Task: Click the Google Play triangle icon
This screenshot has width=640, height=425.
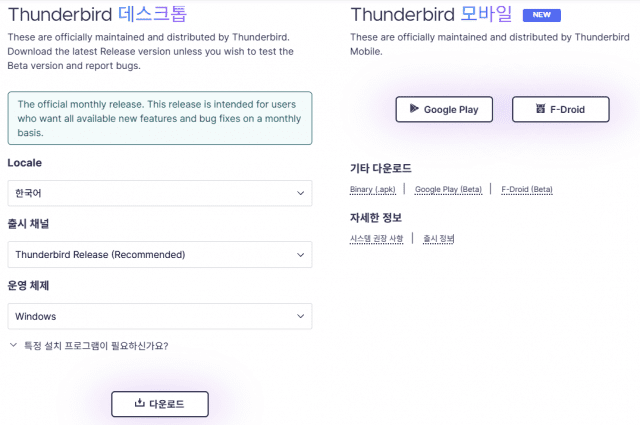Action: click(414, 110)
